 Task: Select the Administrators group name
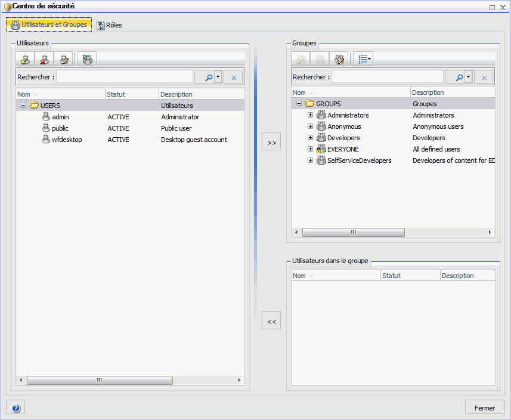[x=348, y=115]
